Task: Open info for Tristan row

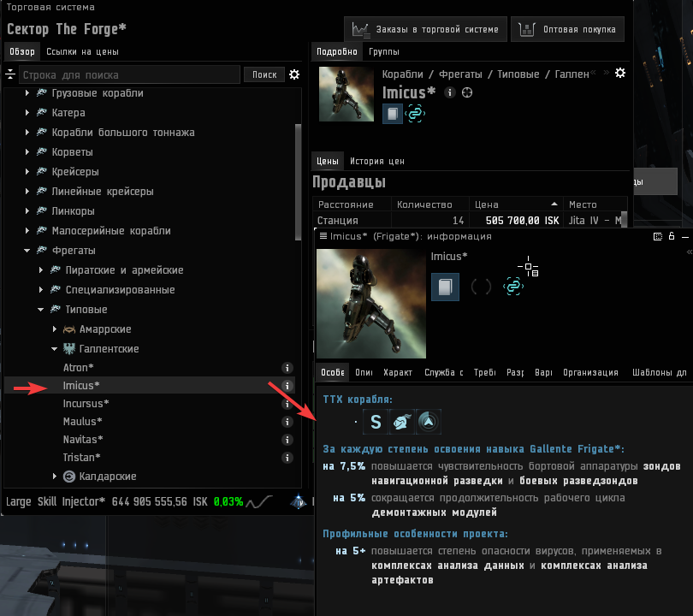Action: point(287,458)
